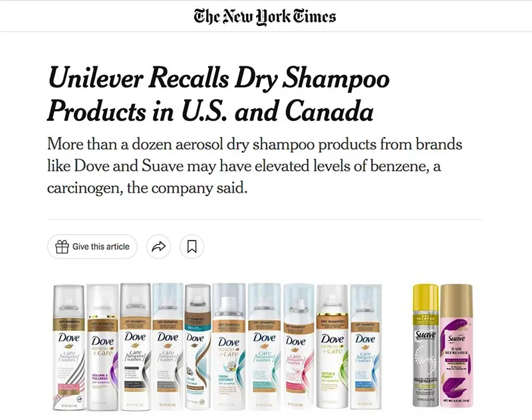The image size is (532, 420).
Task: Select the seventh Dove can with teal swirl
Action: coord(264,348)
